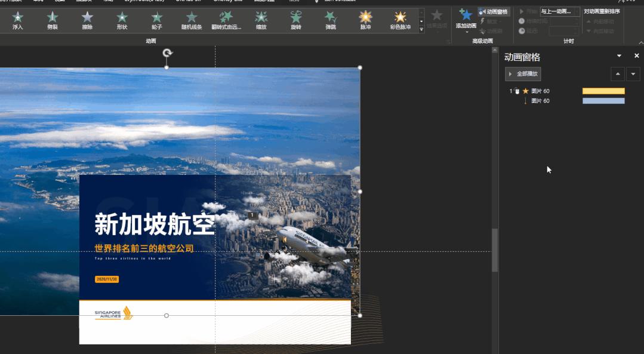Click the move-down arrow in the Animation Pane
The height and width of the screenshot is (354, 644).
[633, 74]
